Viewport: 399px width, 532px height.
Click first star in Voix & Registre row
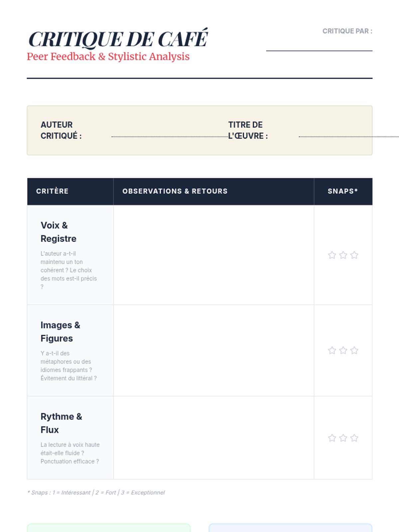pyautogui.click(x=332, y=255)
